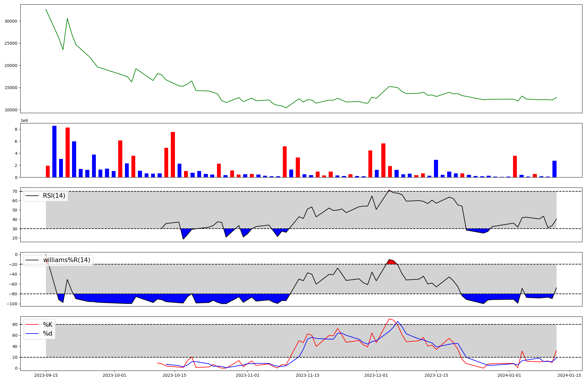Image resolution: width=588 pixels, height=382 pixels.
Task: Click the williams%R(14) legend label
Action: pyautogui.click(x=67, y=260)
